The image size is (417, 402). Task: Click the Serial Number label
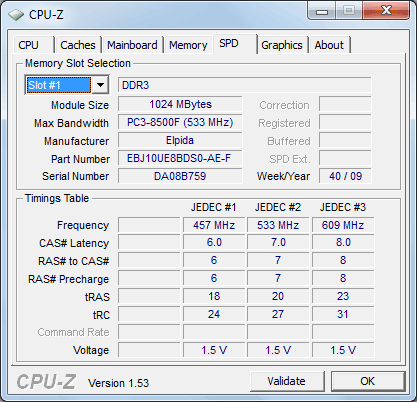click(76, 176)
